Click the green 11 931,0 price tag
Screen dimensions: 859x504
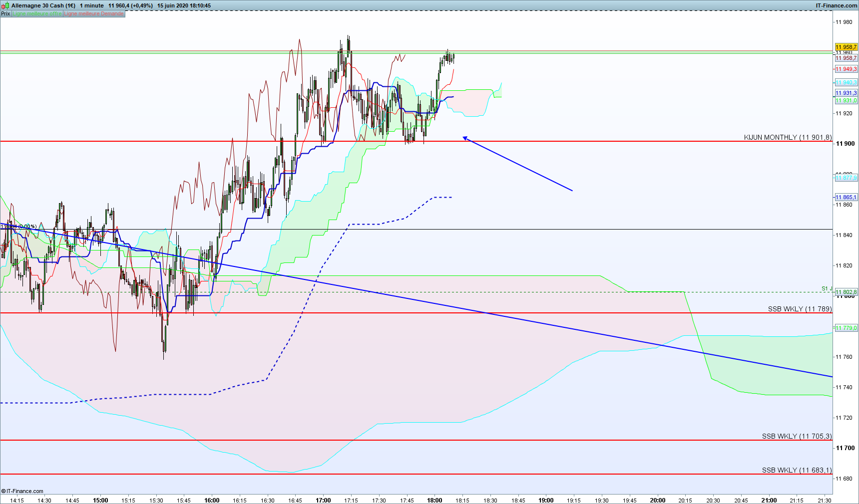(846, 100)
